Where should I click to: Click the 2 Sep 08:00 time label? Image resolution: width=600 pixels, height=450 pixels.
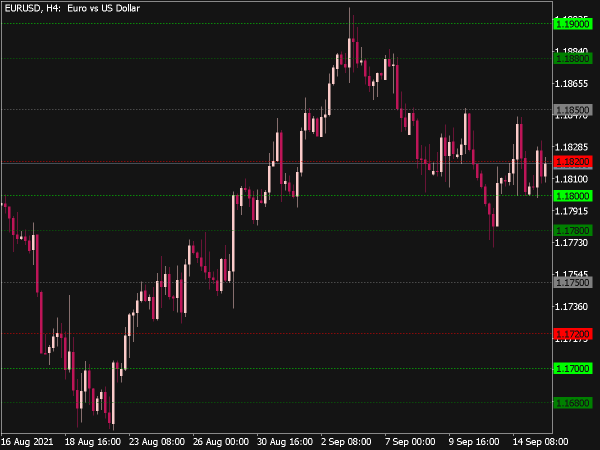point(346,442)
